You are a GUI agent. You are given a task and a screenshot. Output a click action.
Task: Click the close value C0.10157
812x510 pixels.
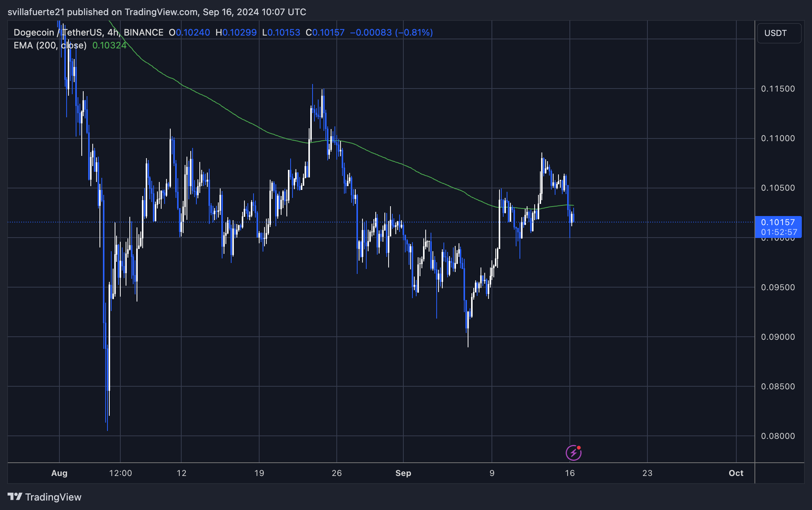(x=325, y=33)
